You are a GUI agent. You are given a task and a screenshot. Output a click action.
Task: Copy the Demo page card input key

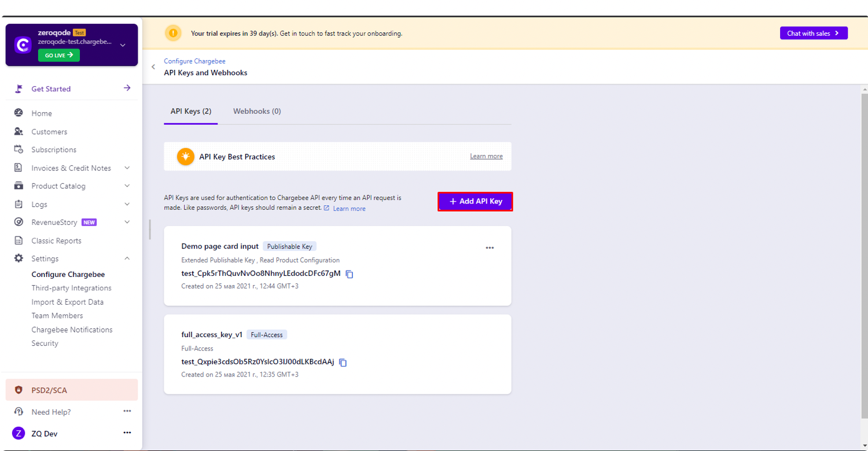pos(350,274)
